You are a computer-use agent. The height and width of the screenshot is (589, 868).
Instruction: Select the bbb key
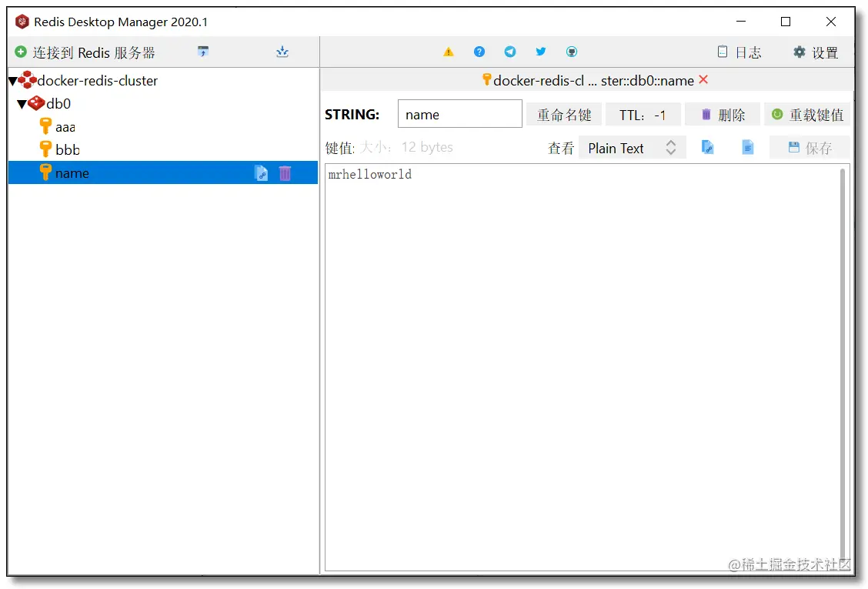pyautogui.click(x=68, y=149)
